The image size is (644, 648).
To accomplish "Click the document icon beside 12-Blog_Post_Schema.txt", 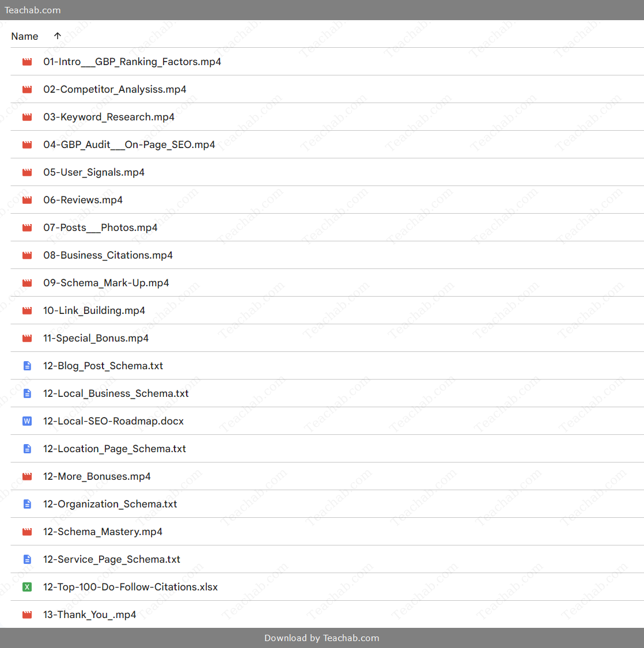I will 27,366.
